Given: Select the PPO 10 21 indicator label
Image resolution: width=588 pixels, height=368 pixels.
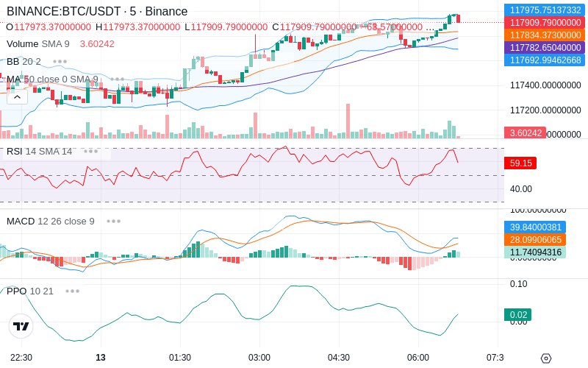Looking at the screenshot, I should [x=30, y=291].
